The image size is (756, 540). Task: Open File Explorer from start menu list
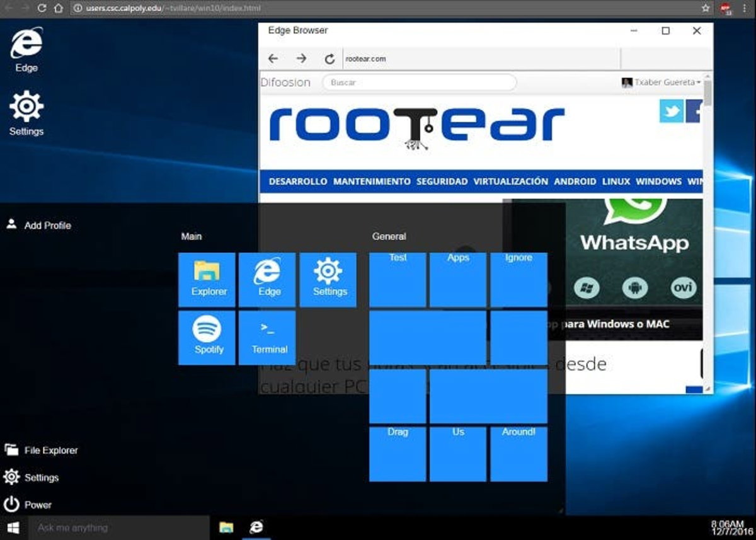pos(42,450)
